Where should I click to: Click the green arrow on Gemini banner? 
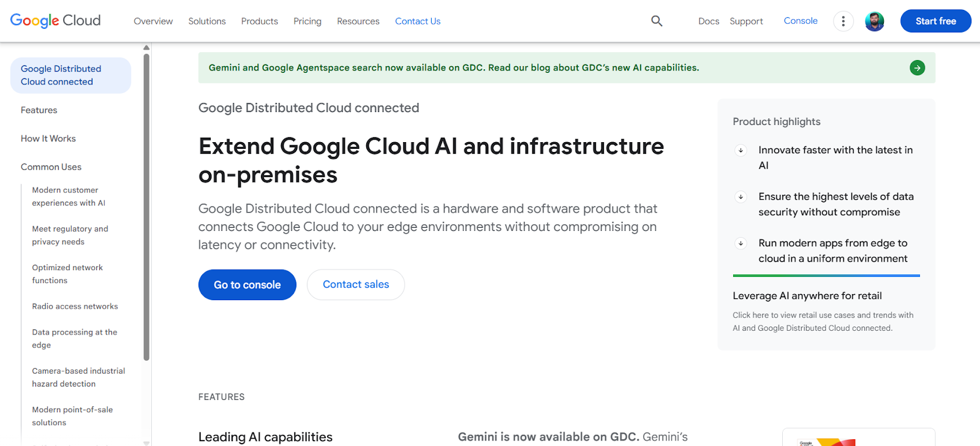917,68
